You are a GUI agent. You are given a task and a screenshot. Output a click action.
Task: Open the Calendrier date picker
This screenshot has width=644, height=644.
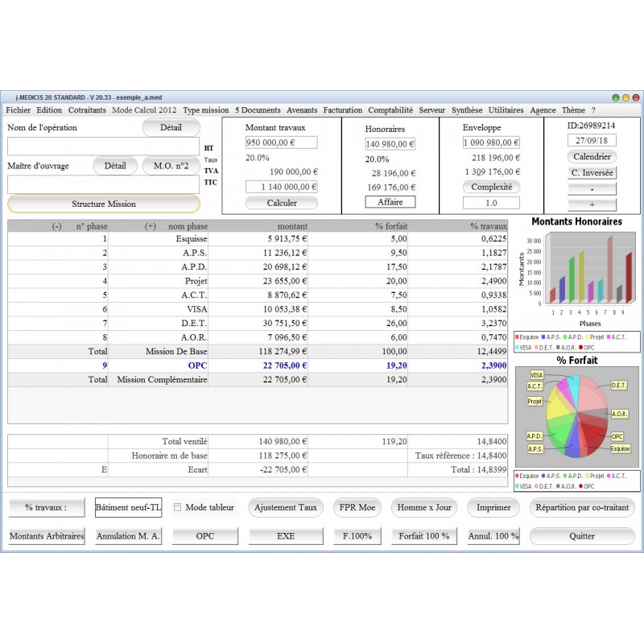click(592, 156)
